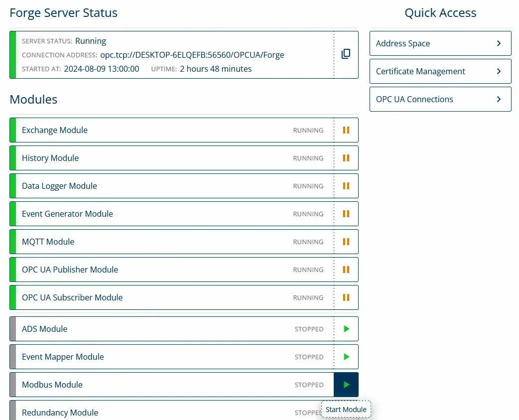Select the Exchange Module name
The width and height of the screenshot is (519, 420).
55,130
